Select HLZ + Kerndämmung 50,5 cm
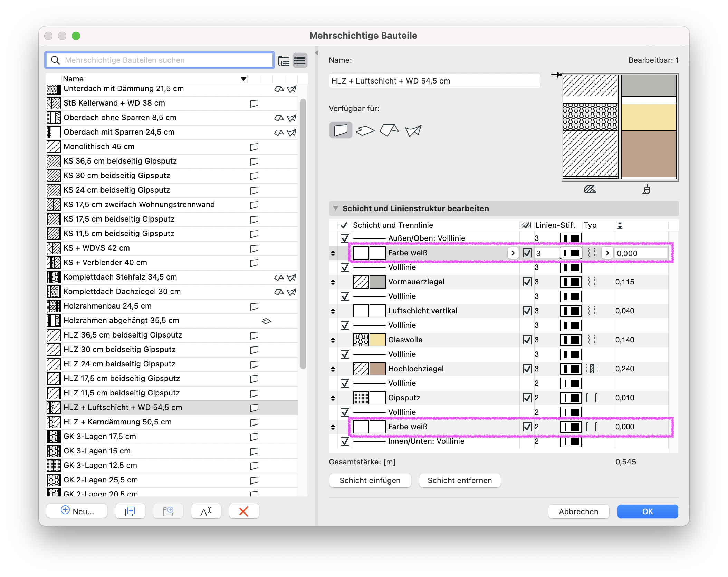 coord(172,422)
